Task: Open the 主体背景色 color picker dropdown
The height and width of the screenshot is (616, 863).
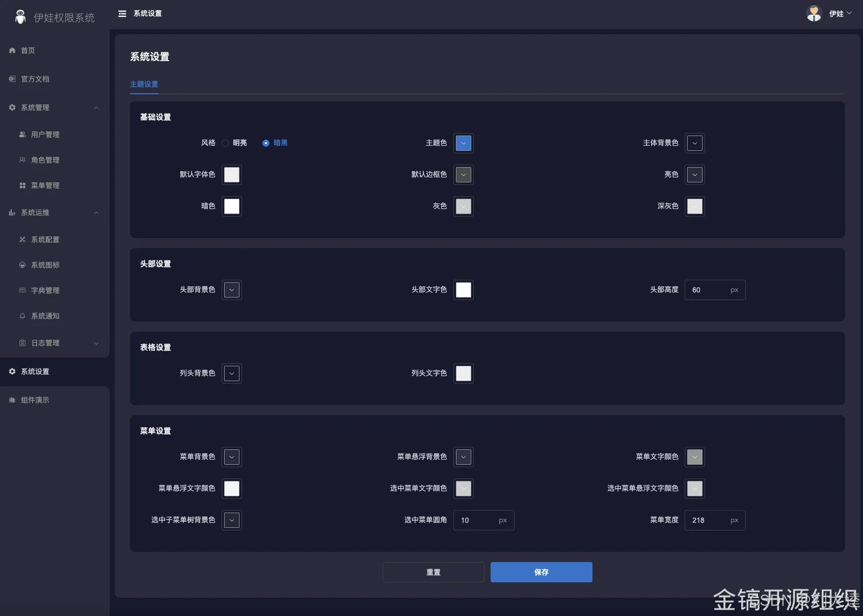Action: point(695,143)
